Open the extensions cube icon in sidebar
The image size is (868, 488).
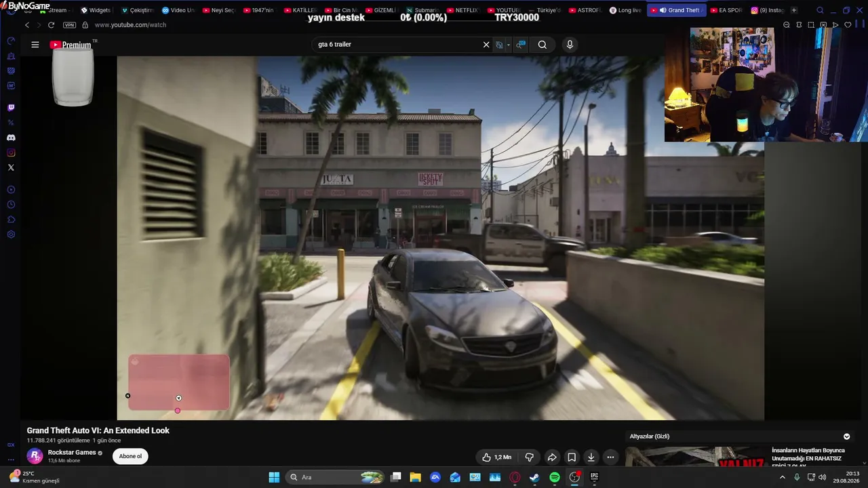click(11, 220)
